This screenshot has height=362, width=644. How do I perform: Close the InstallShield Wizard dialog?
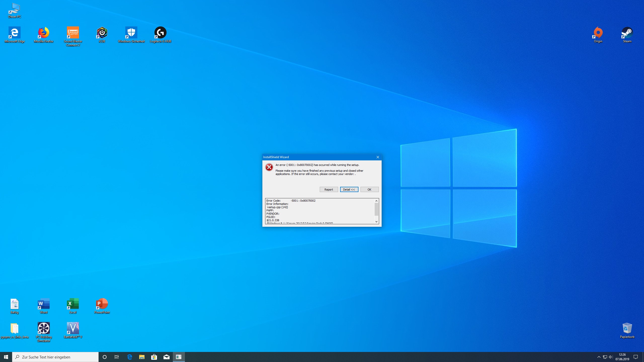click(x=378, y=157)
